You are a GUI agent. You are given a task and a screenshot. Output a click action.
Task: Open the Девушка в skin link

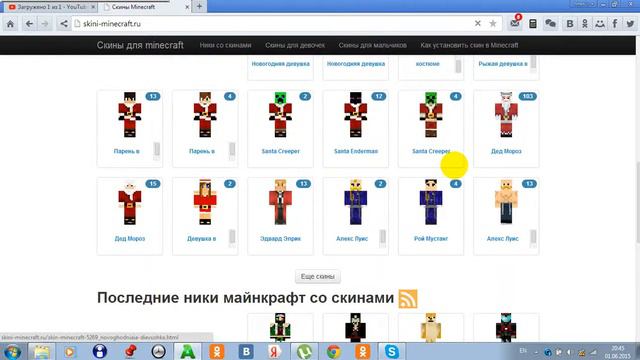(202, 238)
